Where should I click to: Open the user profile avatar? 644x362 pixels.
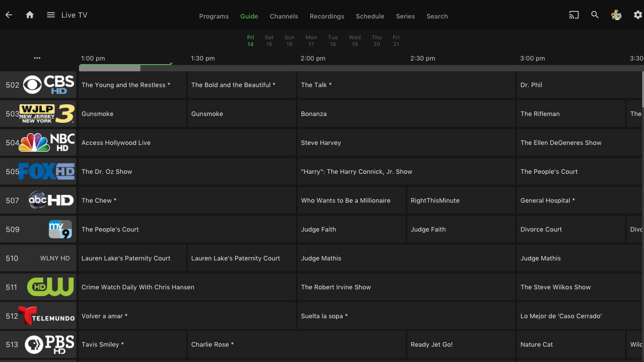coord(616,15)
